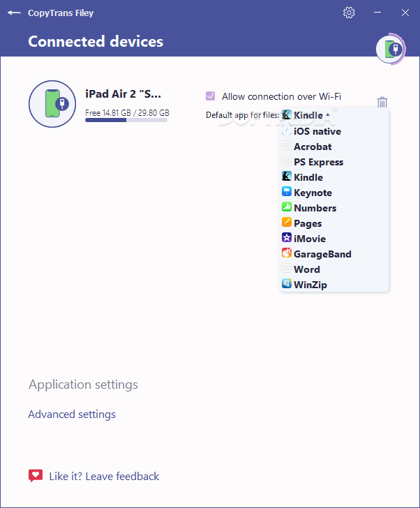Click the Default app for files label
Screen dimensions: 420x508
(x=243, y=115)
